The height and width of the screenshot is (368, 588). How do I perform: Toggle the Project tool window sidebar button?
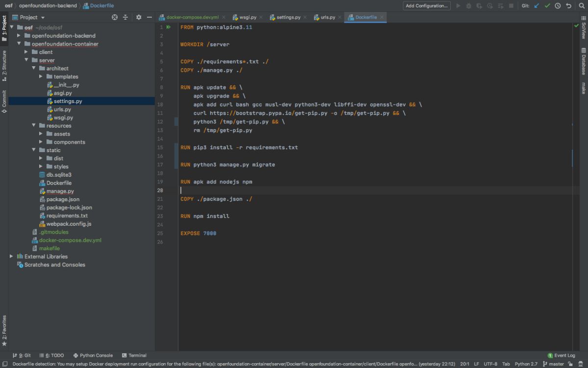pyautogui.click(x=4, y=28)
